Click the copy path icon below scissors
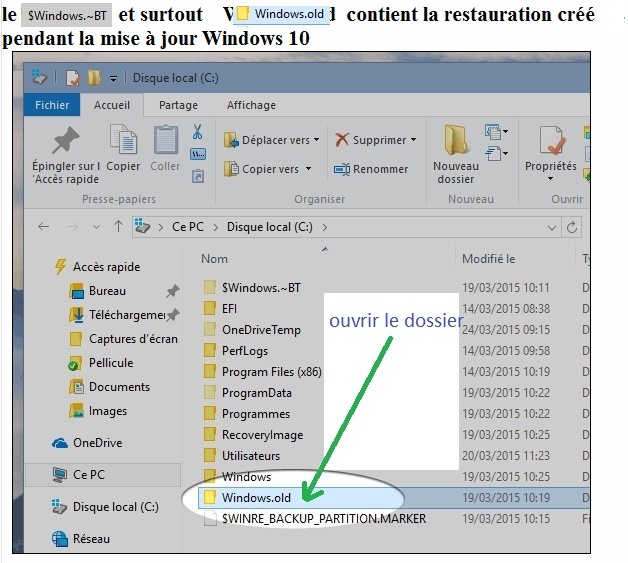 pos(198,154)
